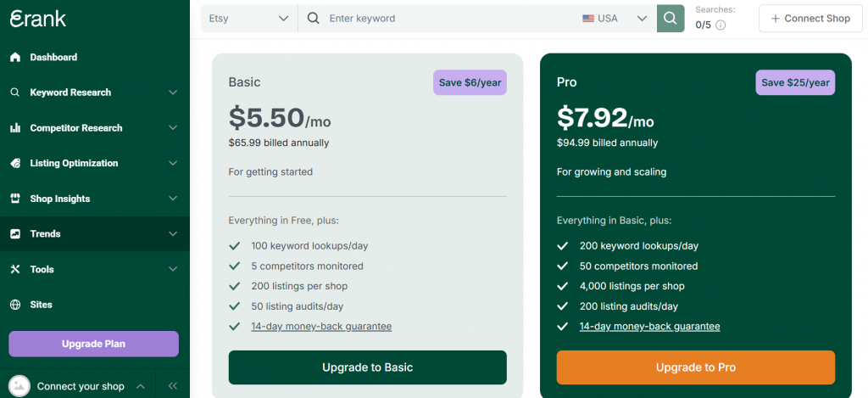Screen dimensions: 868x398
Task: Click the Shop Insights storefront icon
Action: (15, 199)
